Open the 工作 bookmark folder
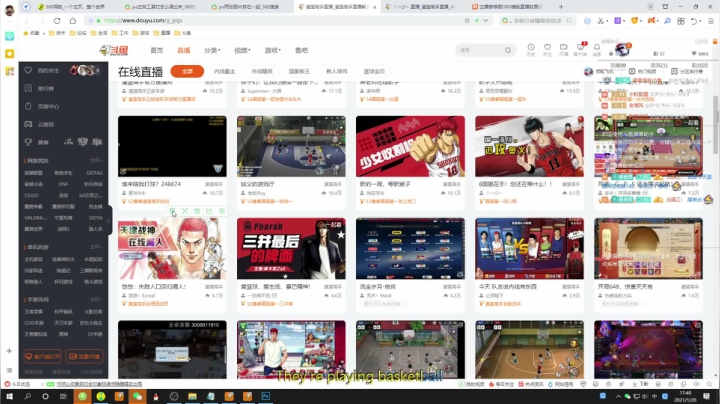720x404 pixels. (120, 33)
